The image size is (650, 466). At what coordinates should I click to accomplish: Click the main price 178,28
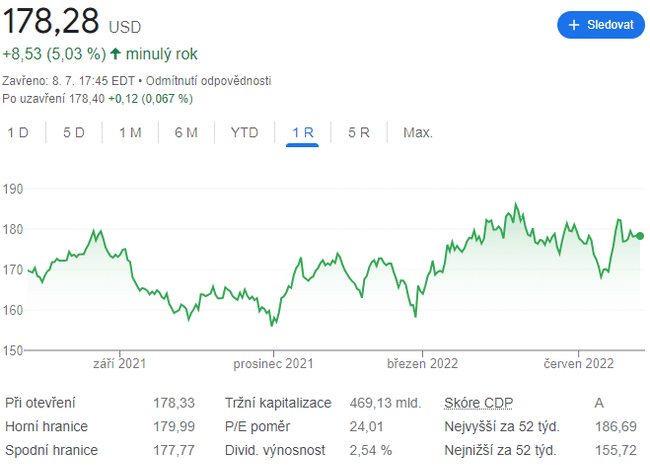point(49,22)
